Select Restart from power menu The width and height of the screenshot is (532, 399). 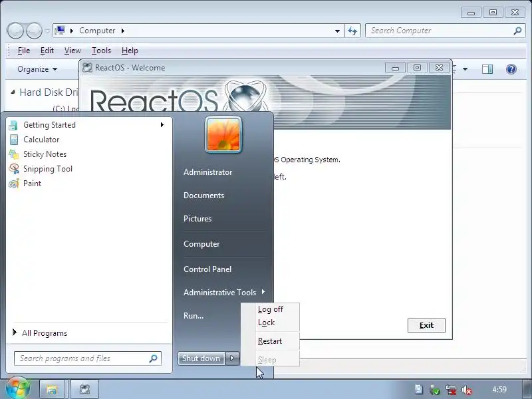point(270,341)
